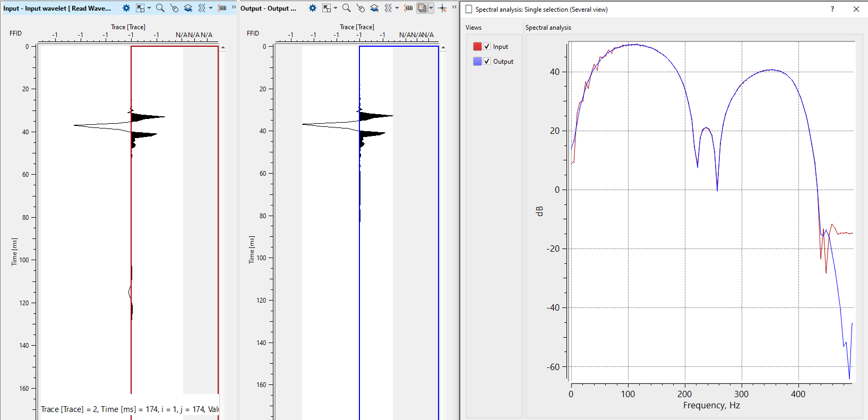Click the help question mark button
The image size is (868, 420).
point(832,9)
